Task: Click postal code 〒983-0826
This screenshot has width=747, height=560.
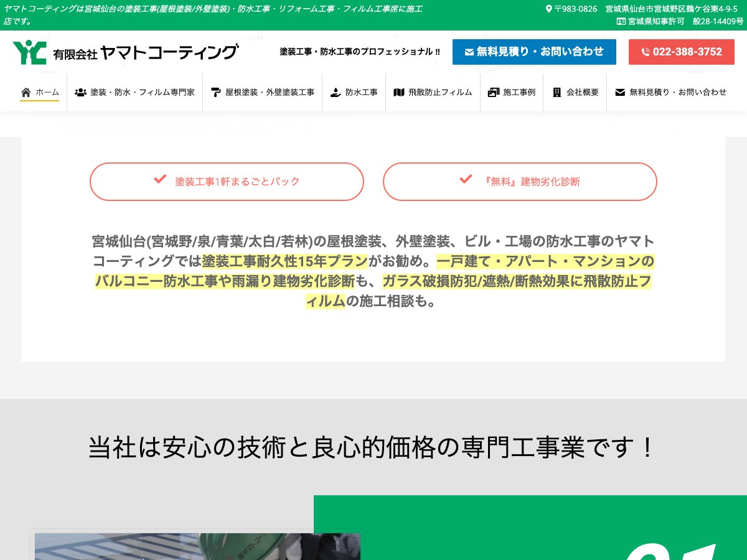Action: 576,9
